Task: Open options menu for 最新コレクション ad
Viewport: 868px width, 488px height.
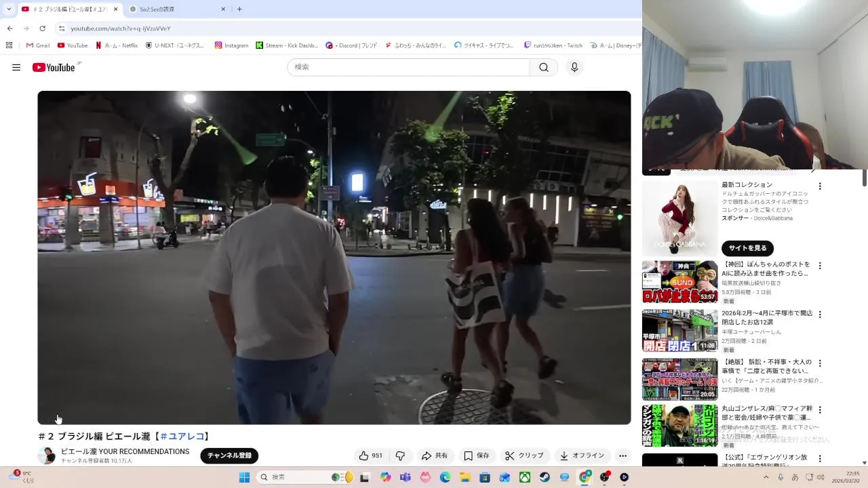Action: tap(820, 186)
